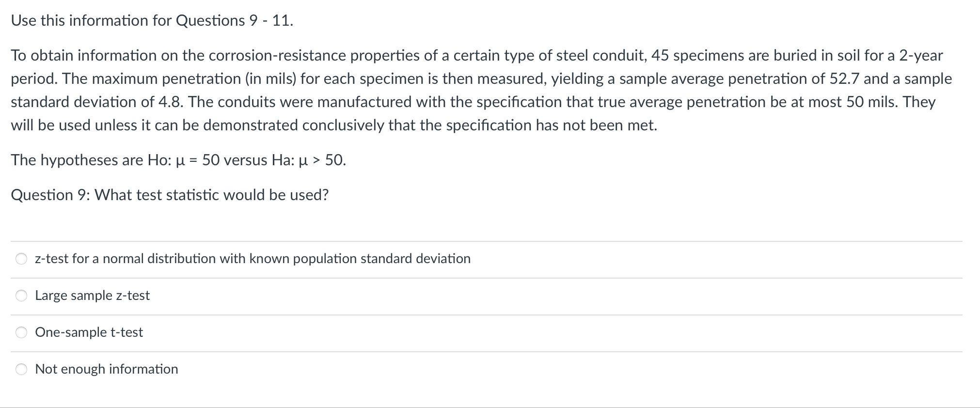The height and width of the screenshot is (408, 980).
Task: Pick the Not enough information radio button
Action: [21, 369]
